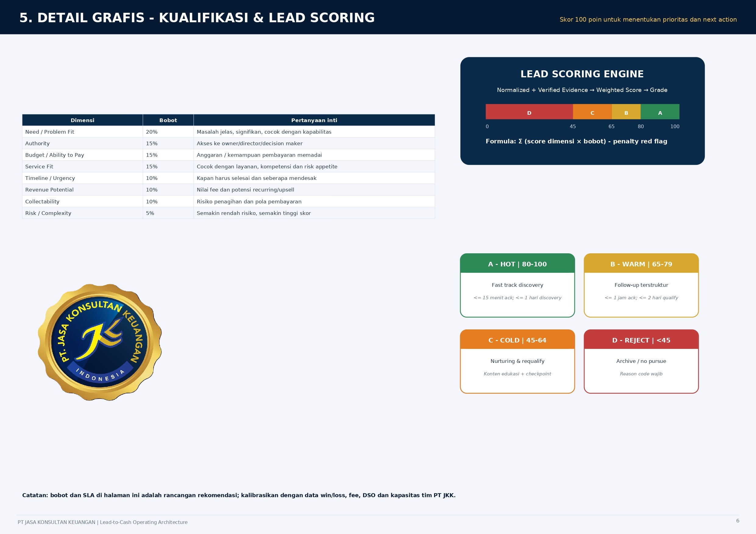
Task: Click the B - WARM | 65-79 card header
Action: click(x=641, y=263)
